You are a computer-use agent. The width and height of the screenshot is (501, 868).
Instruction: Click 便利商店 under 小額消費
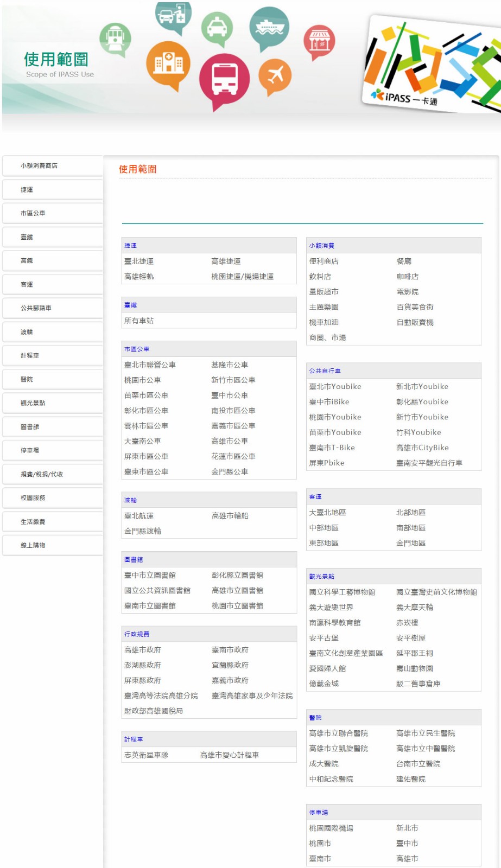pos(324,261)
